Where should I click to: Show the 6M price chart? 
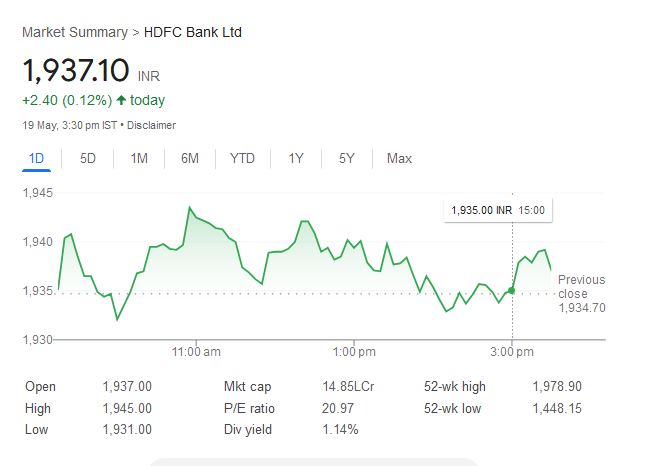[190, 159]
